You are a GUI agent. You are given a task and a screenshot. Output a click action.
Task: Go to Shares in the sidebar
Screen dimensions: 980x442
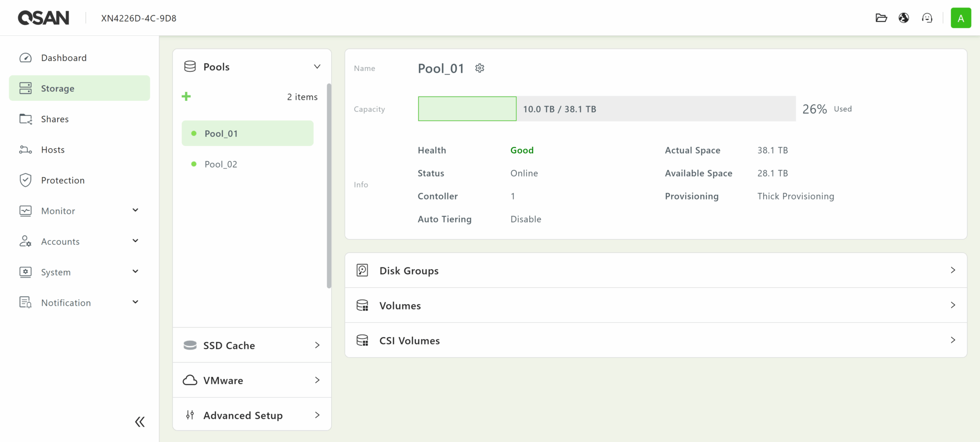pyautogui.click(x=55, y=119)
